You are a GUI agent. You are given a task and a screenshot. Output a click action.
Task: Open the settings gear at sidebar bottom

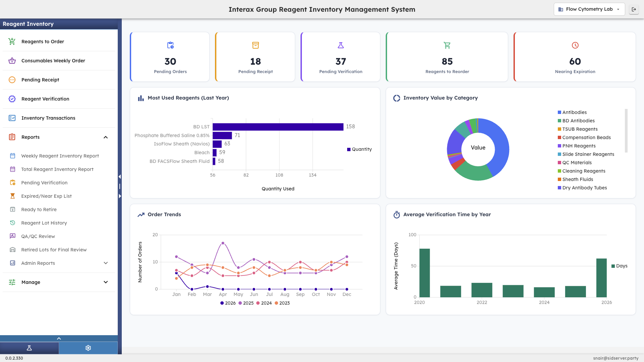(x=88, y=348)
